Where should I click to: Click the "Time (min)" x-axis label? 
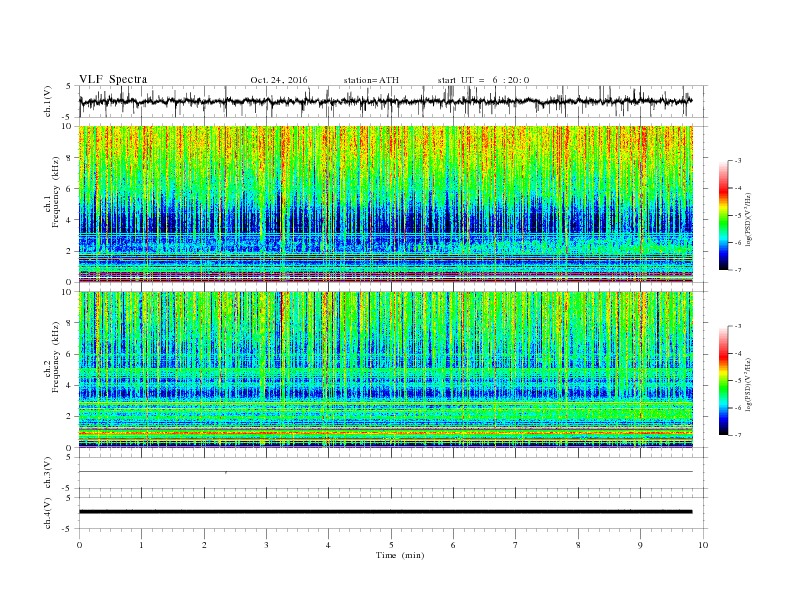click(400, 555)
